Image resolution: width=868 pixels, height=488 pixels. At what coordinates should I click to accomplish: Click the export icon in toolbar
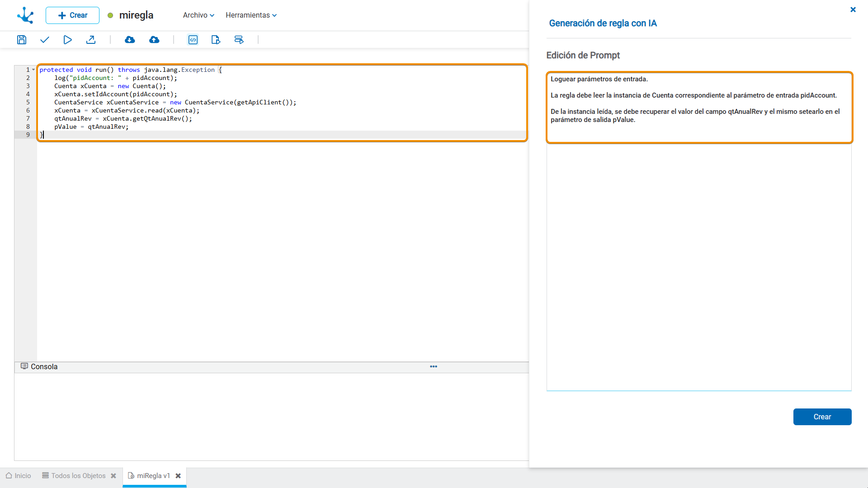pos(91,40)
